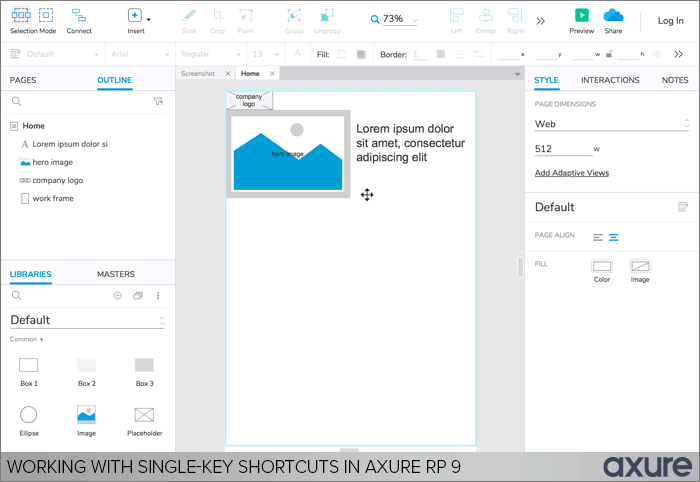Image resolution: width=700 pixels, height=482 pixels.
Task: Select the contained Selection Mode icon
Action: pyautogui.click(x=46, y=15)
